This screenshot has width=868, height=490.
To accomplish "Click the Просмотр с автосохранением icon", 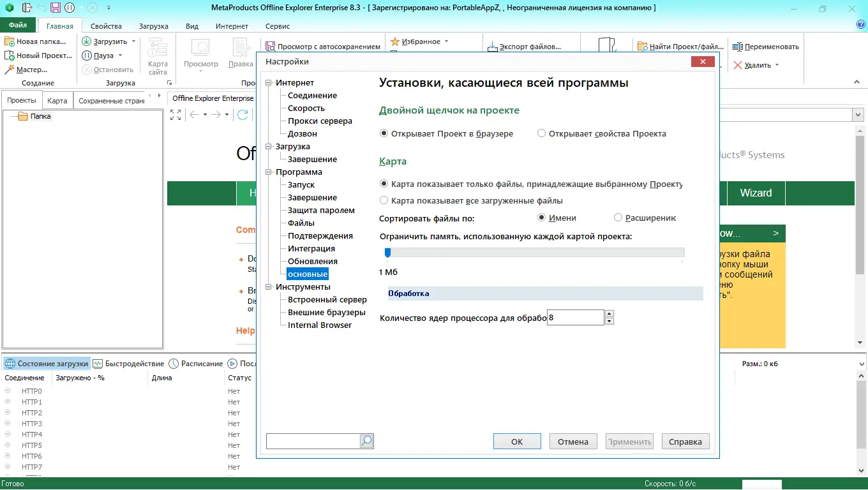I will point(270,47).
